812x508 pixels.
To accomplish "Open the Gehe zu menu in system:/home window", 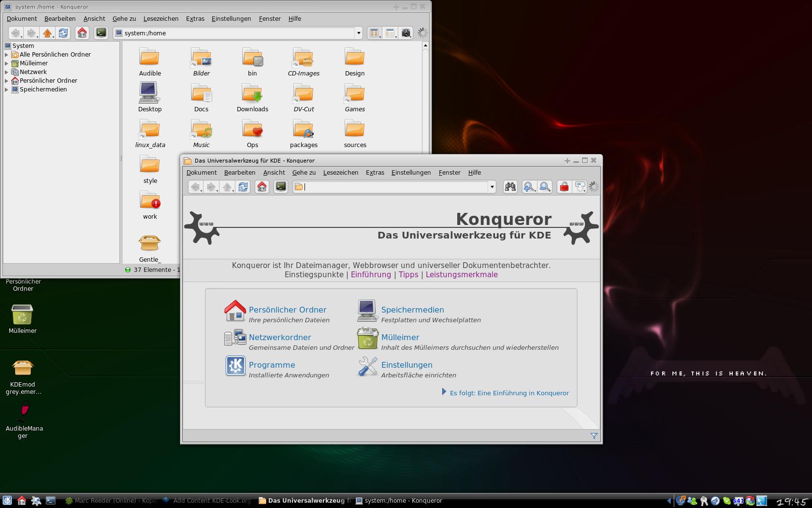I will pos(124,18).
